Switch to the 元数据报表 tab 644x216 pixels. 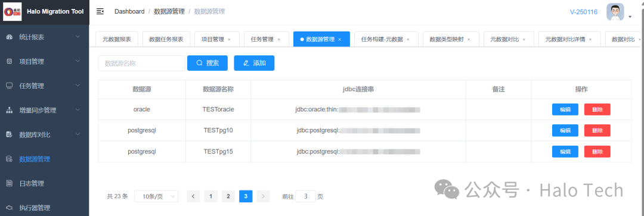117,39
